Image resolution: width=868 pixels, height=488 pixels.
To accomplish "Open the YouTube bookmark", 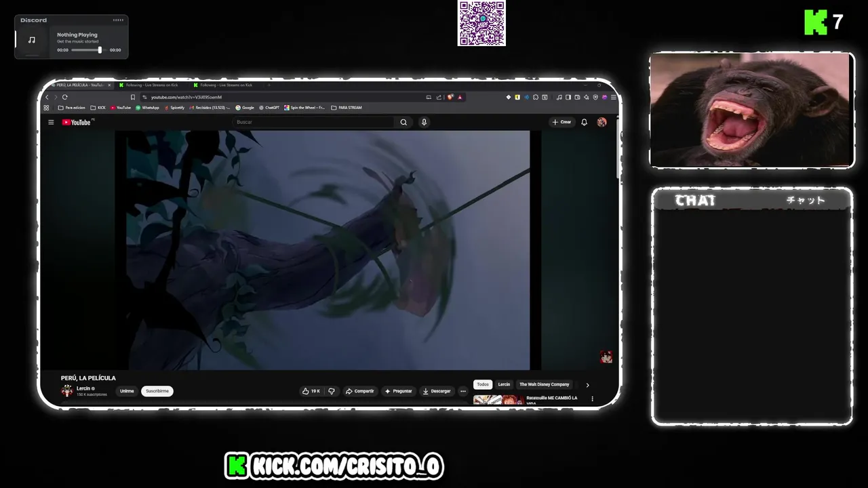I will 121,107.
